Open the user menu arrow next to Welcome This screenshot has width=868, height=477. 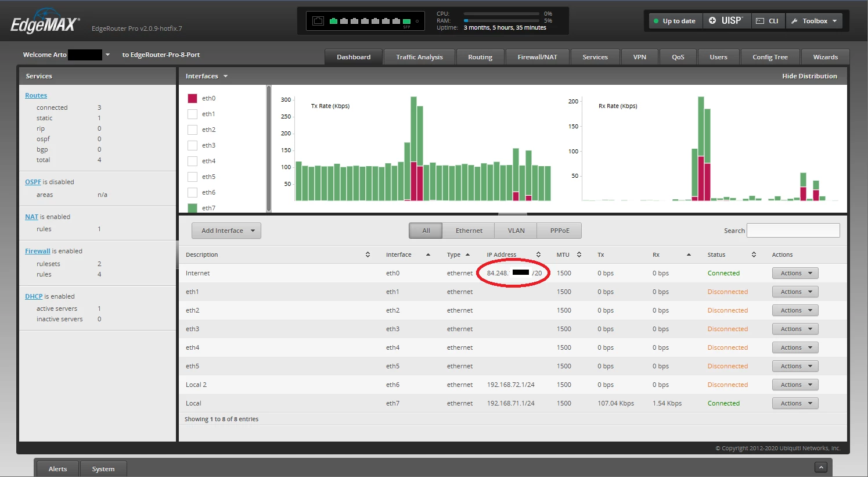click(107, 55)
